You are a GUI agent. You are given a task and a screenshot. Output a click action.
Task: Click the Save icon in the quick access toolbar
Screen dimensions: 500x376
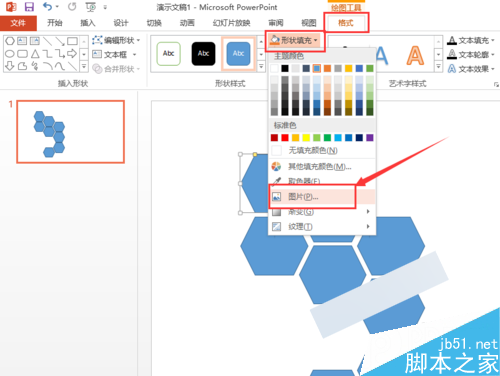click(29, 7)
